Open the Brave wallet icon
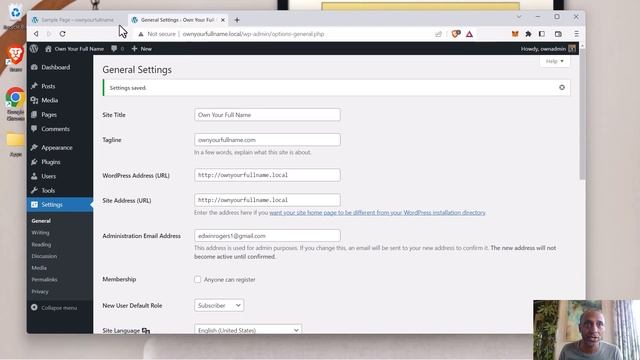This screenshot has height=360, width=640. coord(558,34)
